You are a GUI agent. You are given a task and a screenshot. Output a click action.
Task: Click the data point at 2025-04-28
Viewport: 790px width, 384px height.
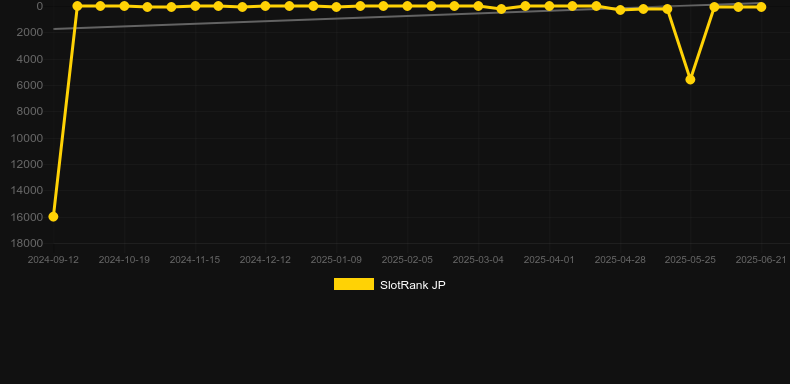pos(620,10)
